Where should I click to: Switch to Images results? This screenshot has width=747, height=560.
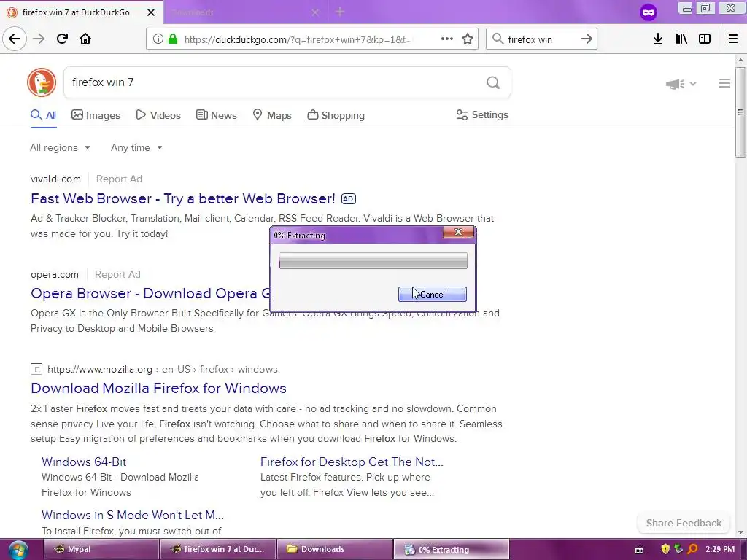pos(96,115)
